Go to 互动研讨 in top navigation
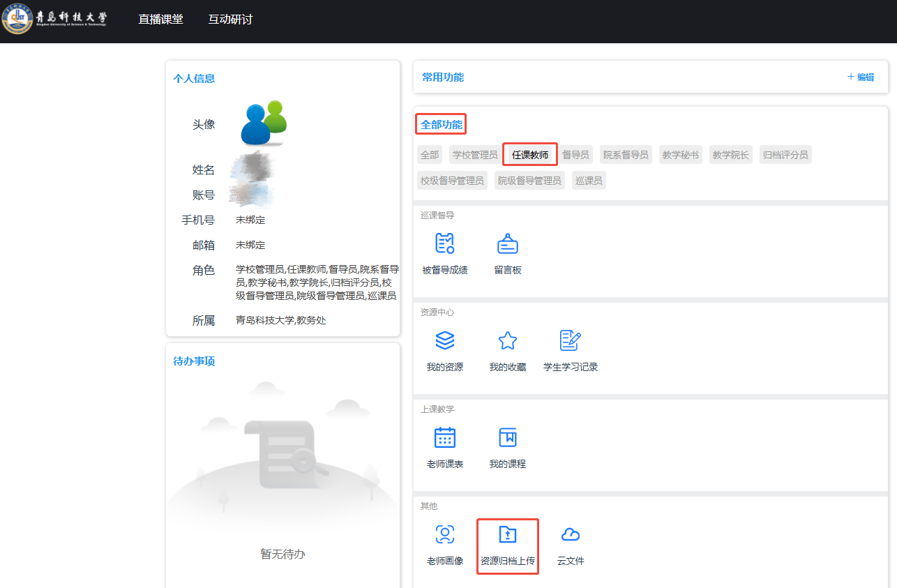This screenshot has height=588, width=897. tap(230, 20)
